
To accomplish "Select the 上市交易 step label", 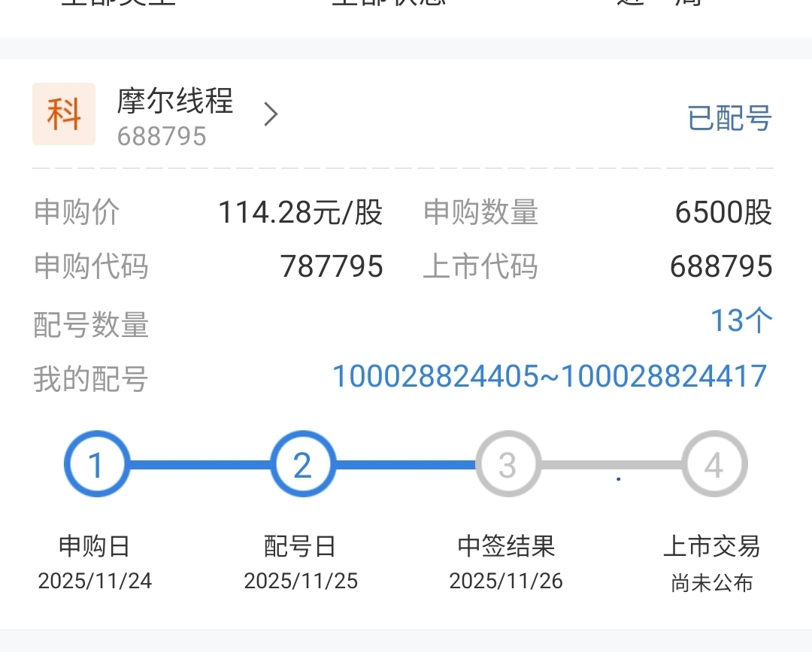I will pyautogui.click(x=712, y=546).
